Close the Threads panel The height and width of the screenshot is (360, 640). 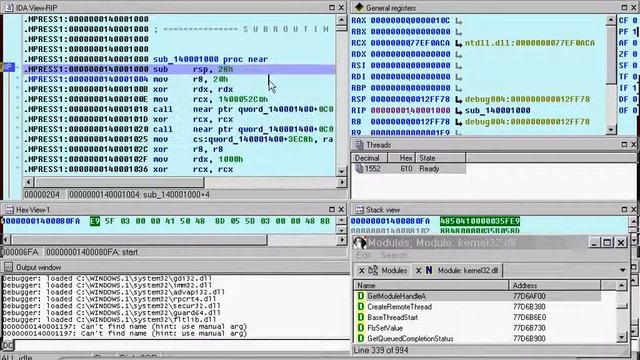pyautogui.click(x=634, y=144)
